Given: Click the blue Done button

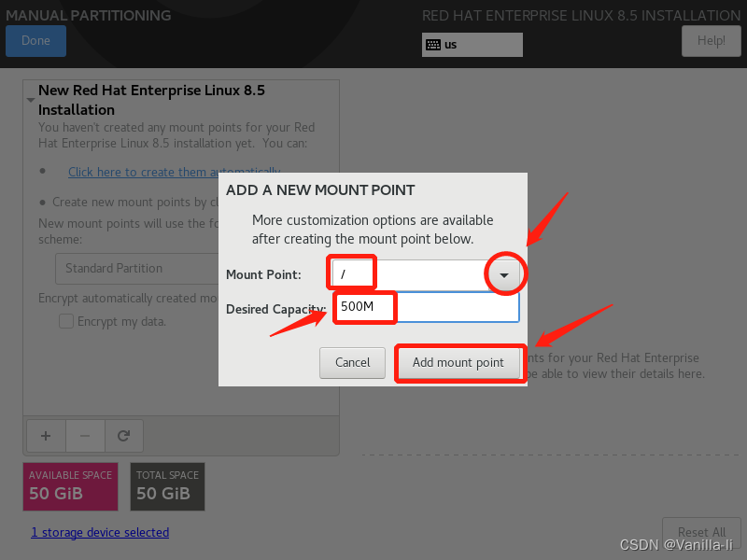Looking at the screenshot, I should 35,40.
